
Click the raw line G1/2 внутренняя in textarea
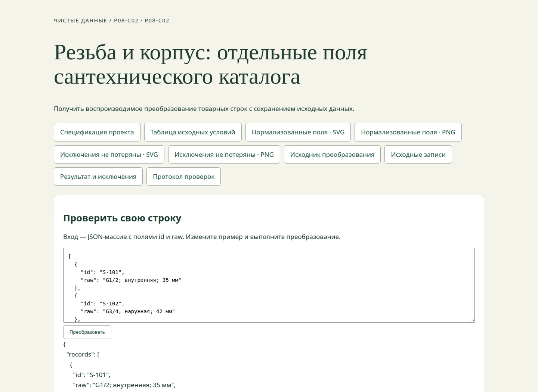pos(131,280)
